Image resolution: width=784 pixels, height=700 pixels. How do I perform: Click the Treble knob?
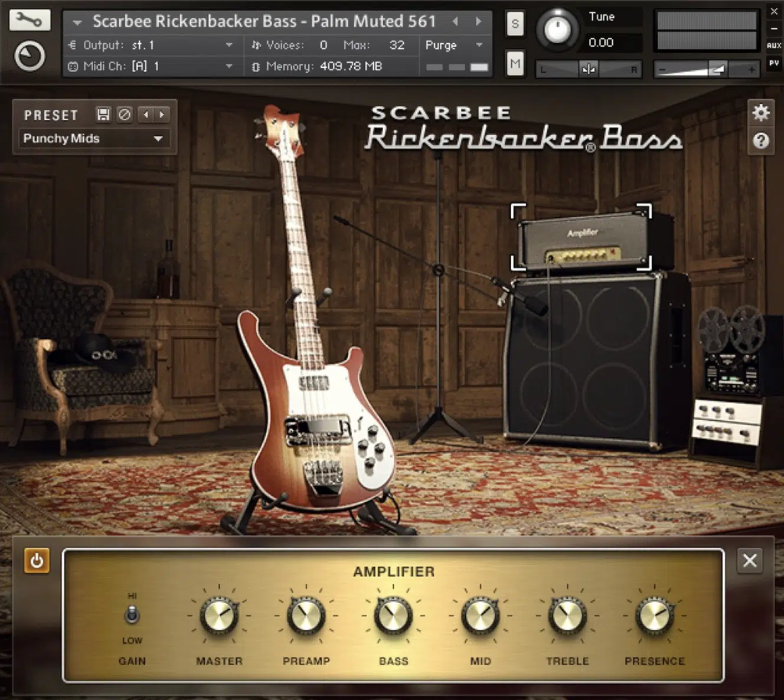pyautogui.click(x=567, y=616)
